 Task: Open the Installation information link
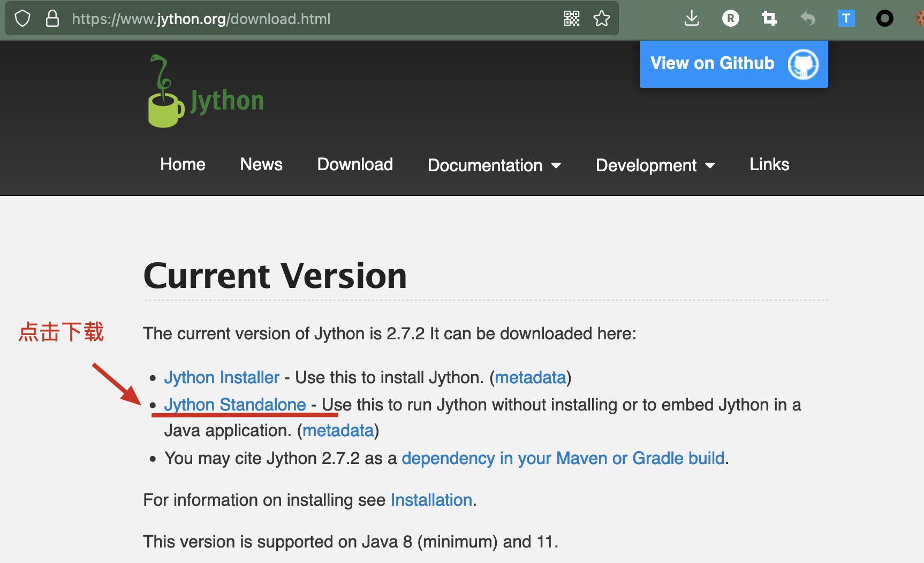click(431, 500)
